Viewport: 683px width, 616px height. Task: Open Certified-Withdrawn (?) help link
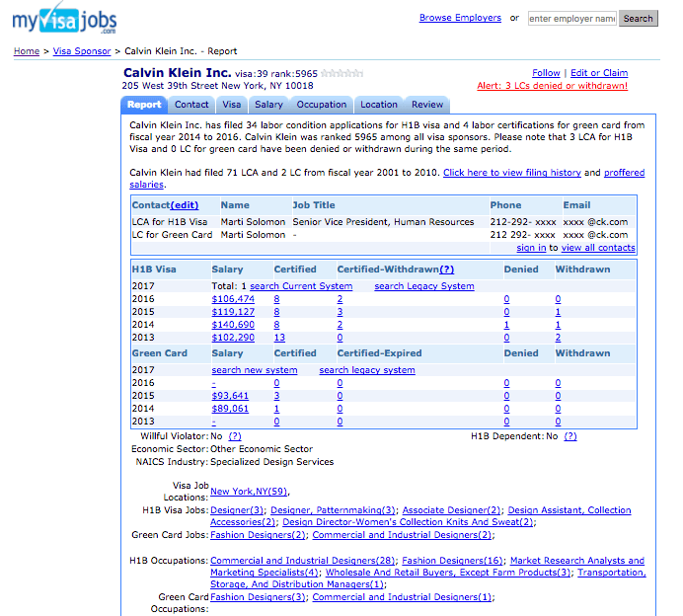click(x=446, y=269)
